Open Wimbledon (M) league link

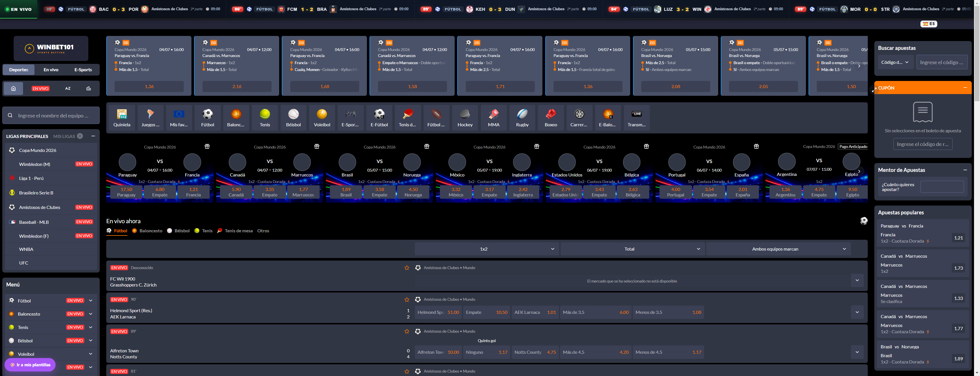[51, 164]
